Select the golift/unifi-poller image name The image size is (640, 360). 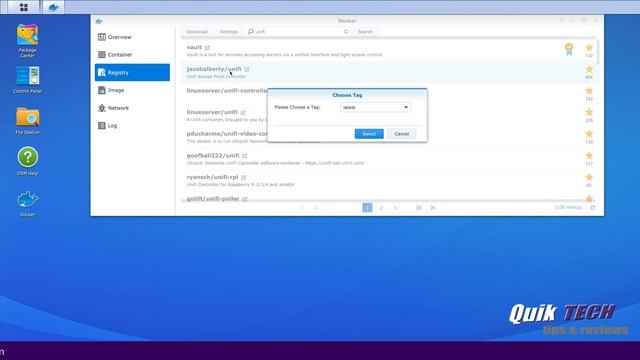click(213, 199)
